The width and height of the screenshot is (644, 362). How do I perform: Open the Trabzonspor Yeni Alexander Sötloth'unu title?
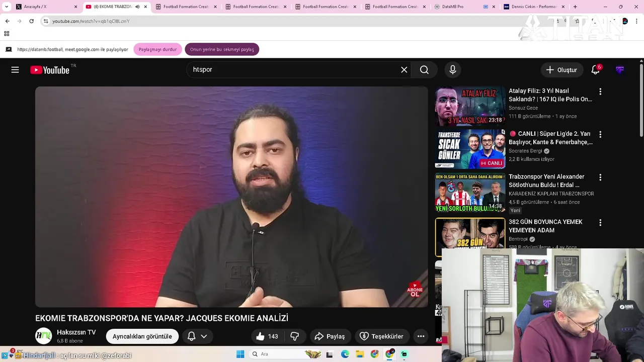546,180
